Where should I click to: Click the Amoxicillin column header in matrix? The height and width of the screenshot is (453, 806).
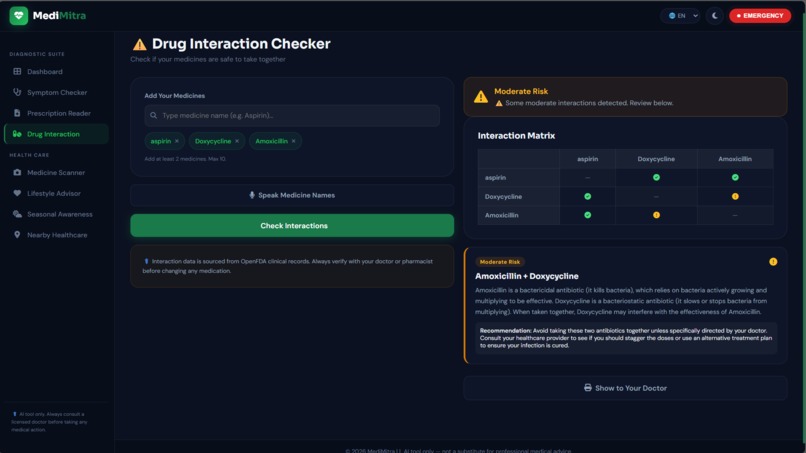pos(735,159)
